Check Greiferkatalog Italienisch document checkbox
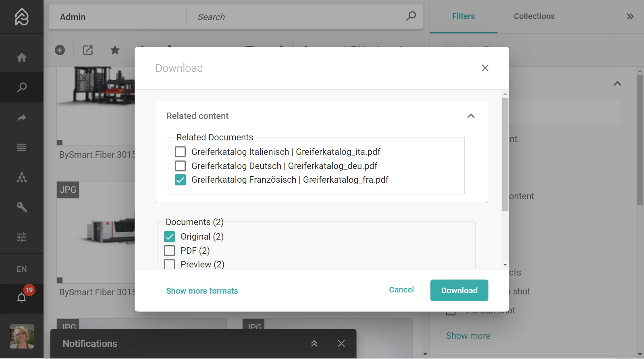This screenshot has height=359, width=644. pyautogui.click(x=181, y=152)
